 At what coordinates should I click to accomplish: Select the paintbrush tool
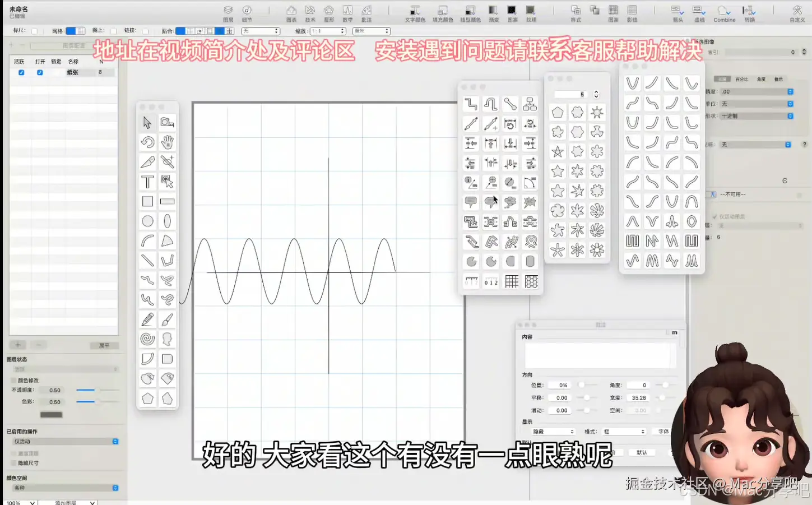pyautogui.click(x=167, y=319)
